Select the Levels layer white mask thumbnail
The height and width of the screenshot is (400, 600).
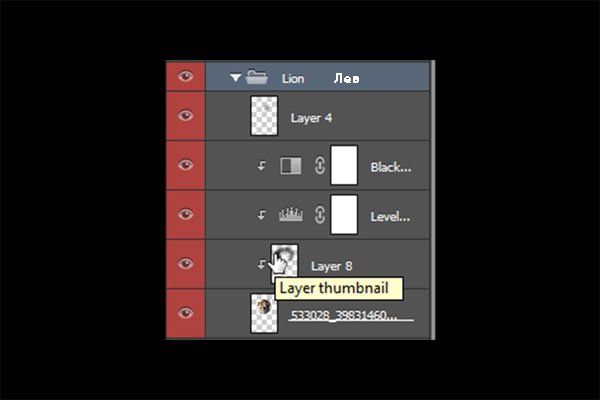344,214
